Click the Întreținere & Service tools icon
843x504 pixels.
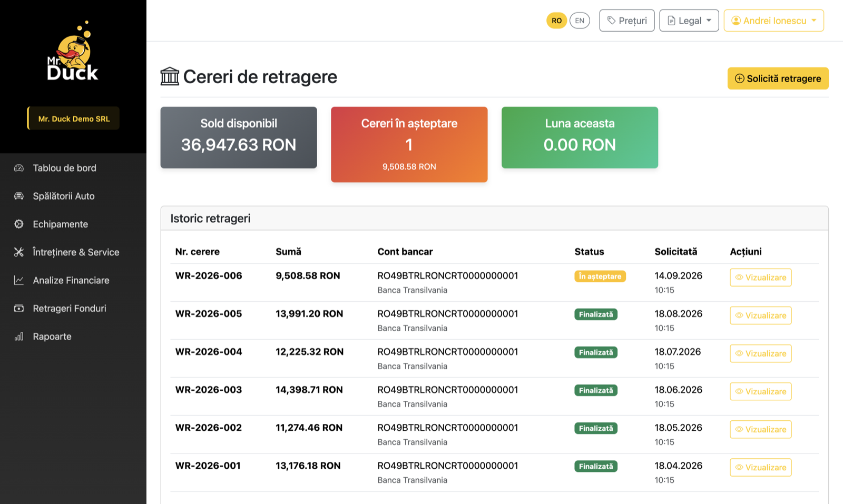(19, 252)
